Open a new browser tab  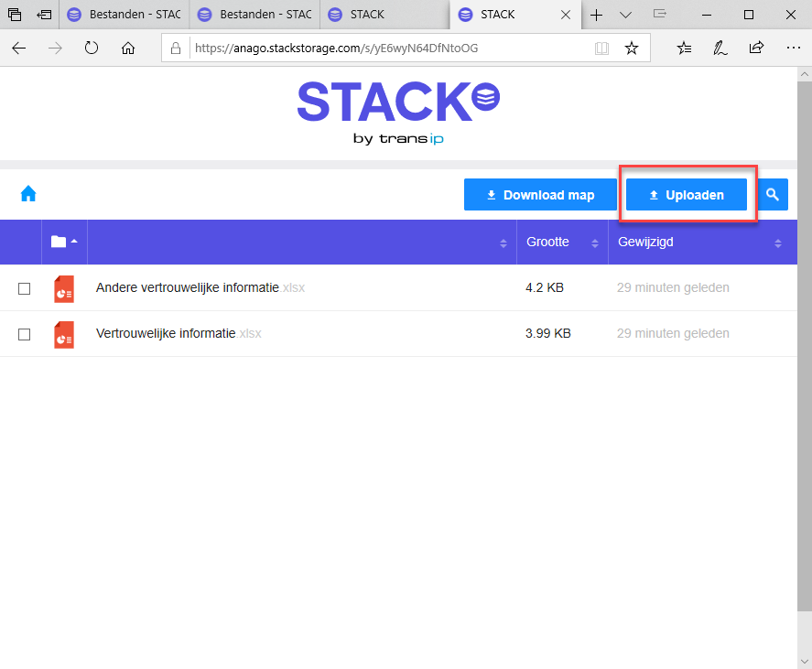coord(596,15)
